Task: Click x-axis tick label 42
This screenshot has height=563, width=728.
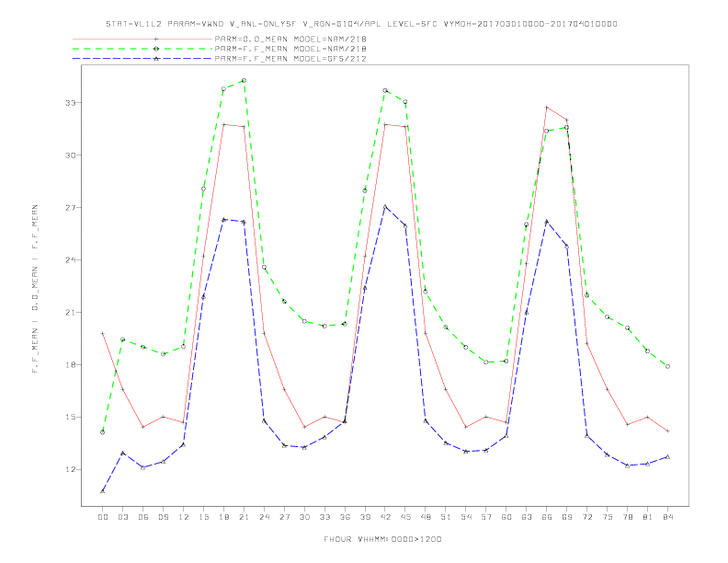Action: coord(385,517)
